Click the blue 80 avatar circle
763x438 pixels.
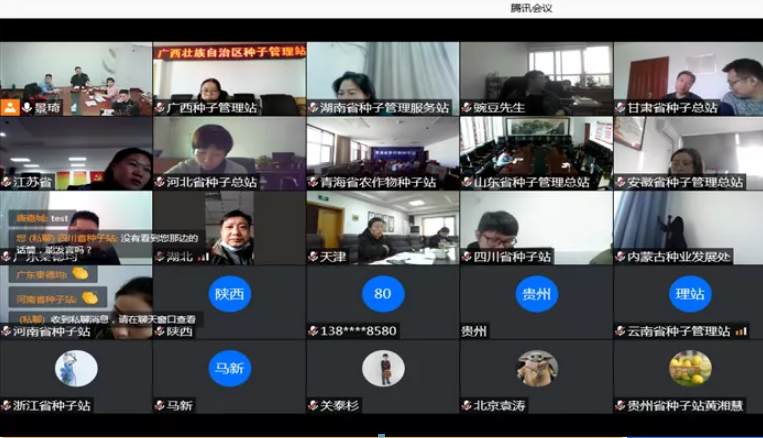coord(382,294)
